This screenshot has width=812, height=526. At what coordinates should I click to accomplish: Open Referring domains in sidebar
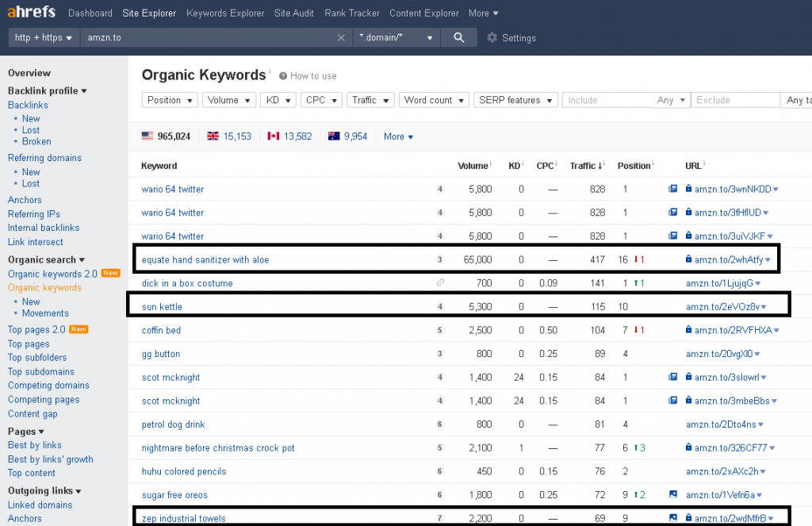pos(44,158)
